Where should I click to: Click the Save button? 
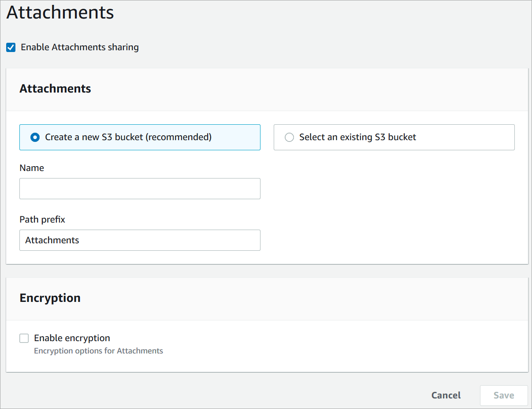503,395
